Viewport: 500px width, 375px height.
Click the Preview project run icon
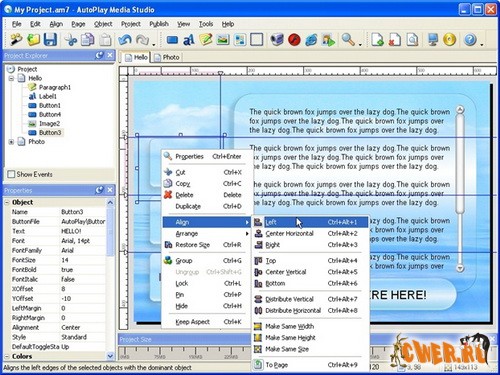tap(328, 40)
